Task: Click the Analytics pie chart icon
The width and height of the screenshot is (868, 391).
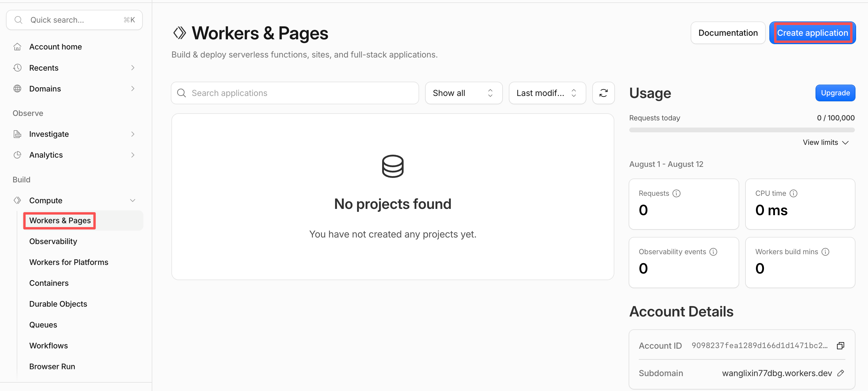Action: coord(17,155)
